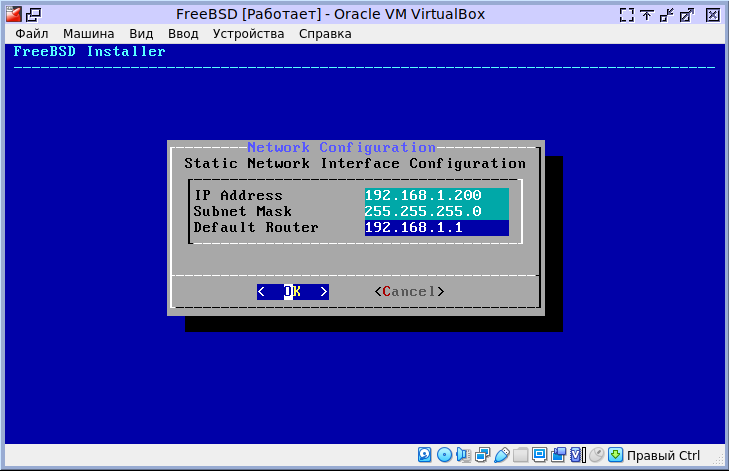The image size is (729, 471).
Task: Open the Ввод menu
Action: pos(183,34)
